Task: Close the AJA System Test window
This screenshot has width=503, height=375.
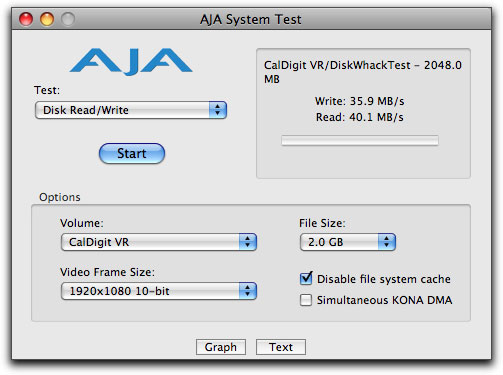Action: click(x=26, y=19)
